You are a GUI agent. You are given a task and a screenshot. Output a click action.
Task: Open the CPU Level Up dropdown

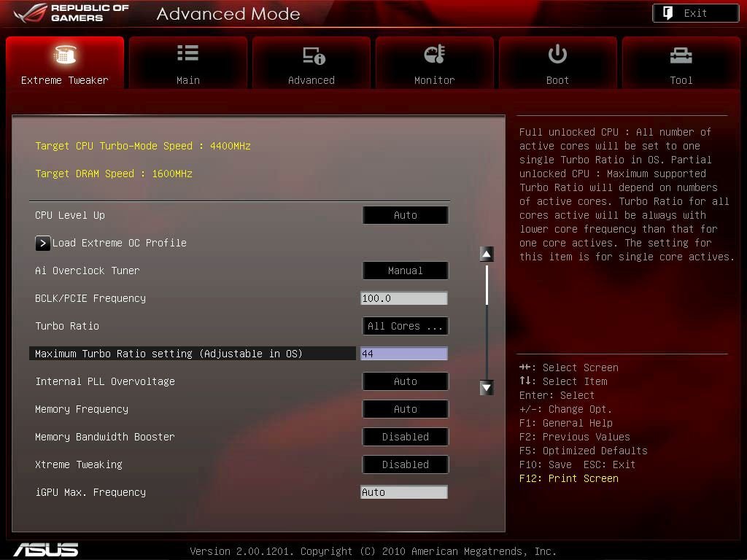point(406,215)
